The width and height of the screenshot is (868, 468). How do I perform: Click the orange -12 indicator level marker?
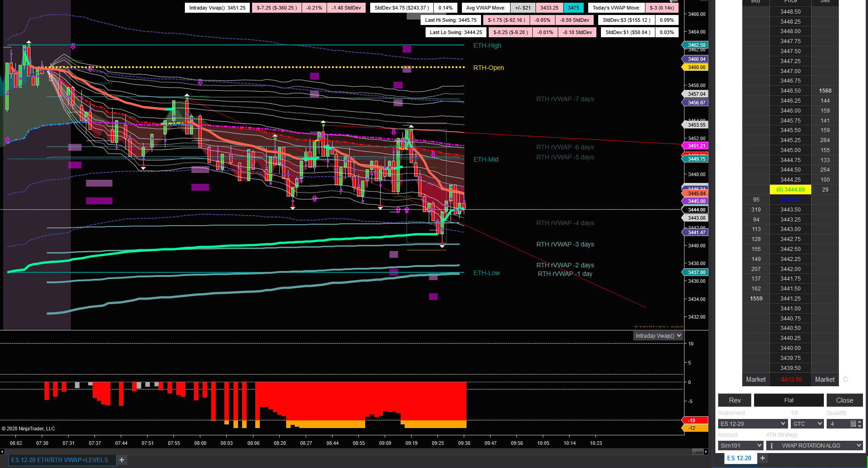click(x=695, y=428)
